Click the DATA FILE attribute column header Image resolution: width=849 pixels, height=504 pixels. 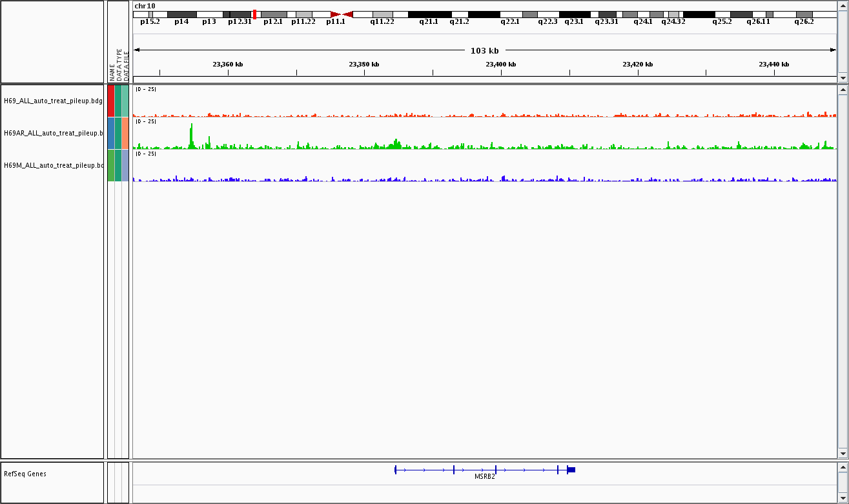click(126, 68)
